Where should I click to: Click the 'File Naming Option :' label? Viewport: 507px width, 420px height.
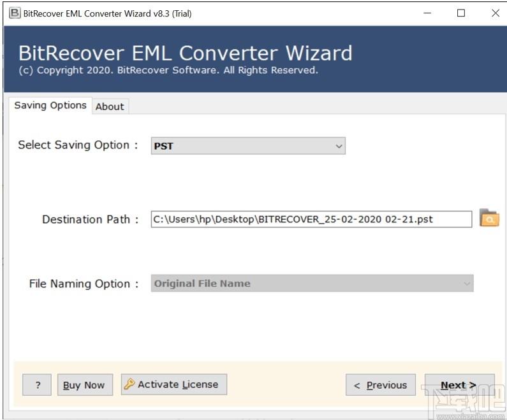point(84,284)
